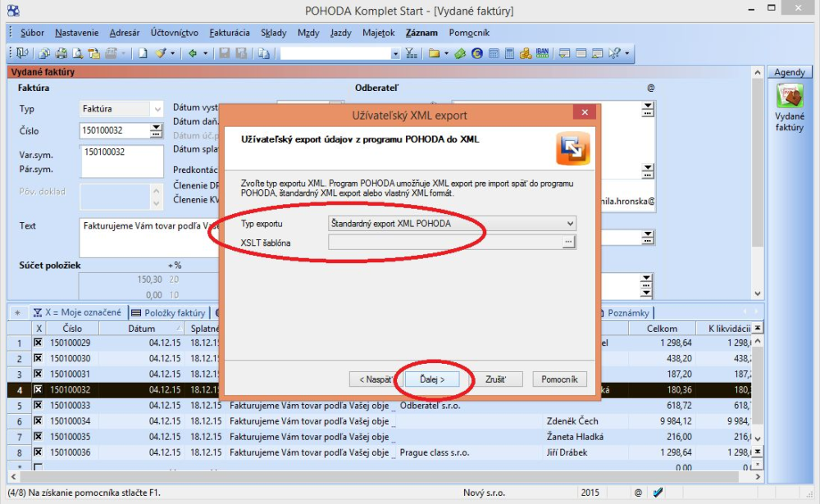
Task: Click the @ icon beside Odberateľ heading
Action: tap(650, 88)
